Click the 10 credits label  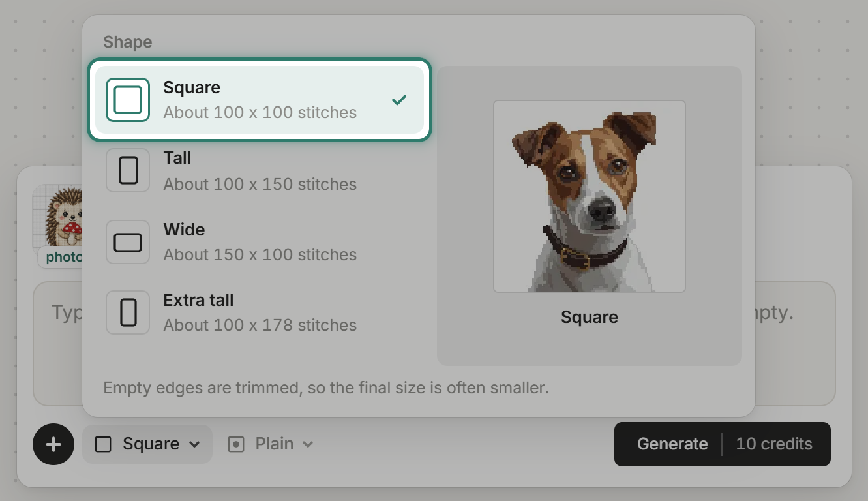pos(774,444)
